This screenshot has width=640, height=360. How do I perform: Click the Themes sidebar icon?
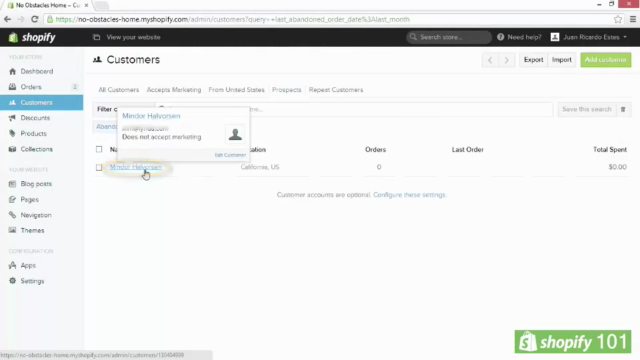coord(13,231)
